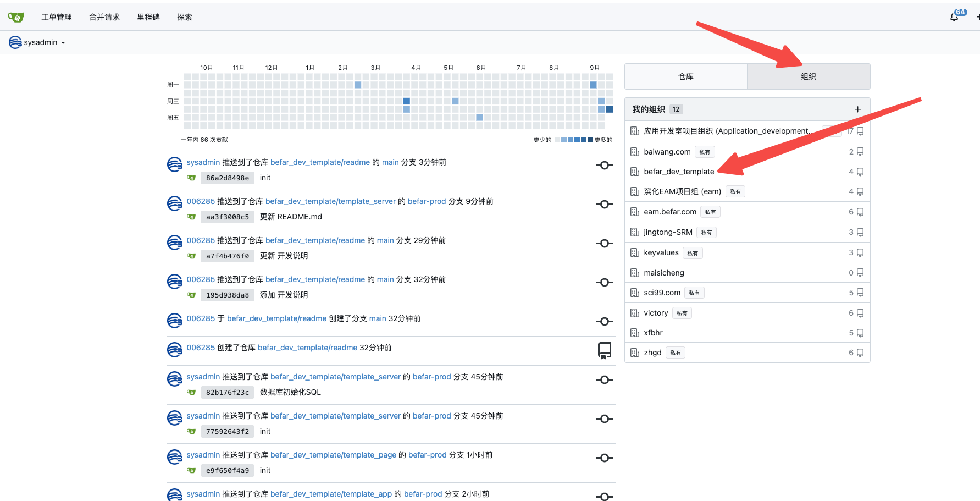Click the commit icon for 82b176f23c push
980x501 pixels.
[605, 379]
